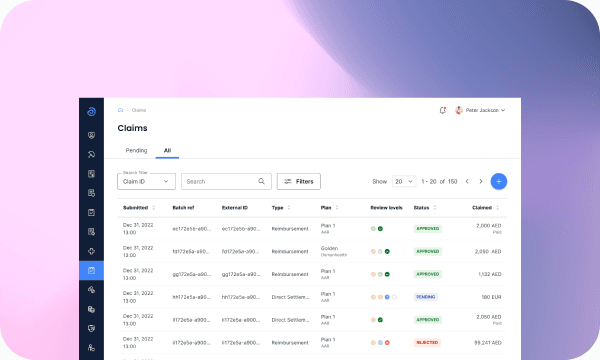Viewport: 600px width, 360px height.
Task: Click red rejected review dot in 99,241 AED row
Action: point(387,343)
